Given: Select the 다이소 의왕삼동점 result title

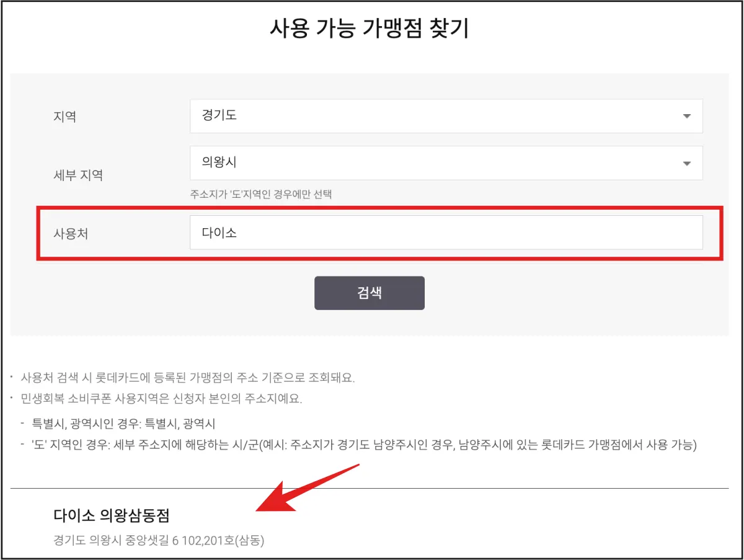Looking at the screenshot, I should [112, 515].
